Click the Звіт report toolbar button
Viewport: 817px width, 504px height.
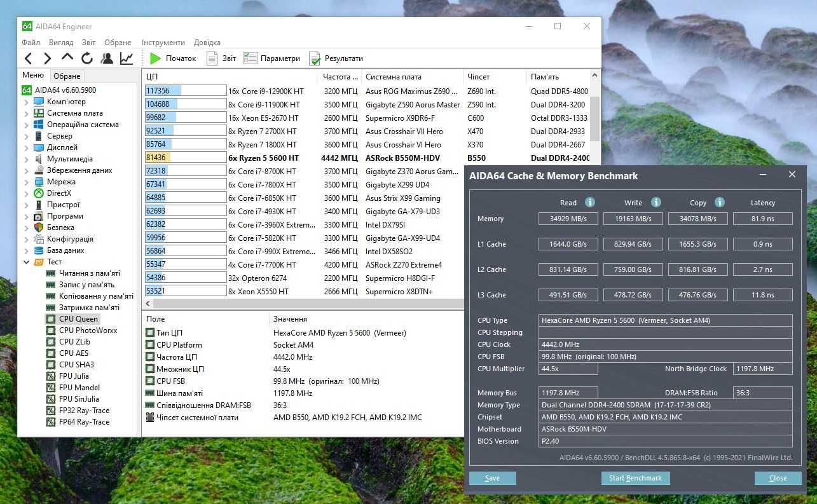tap(221, 58)
